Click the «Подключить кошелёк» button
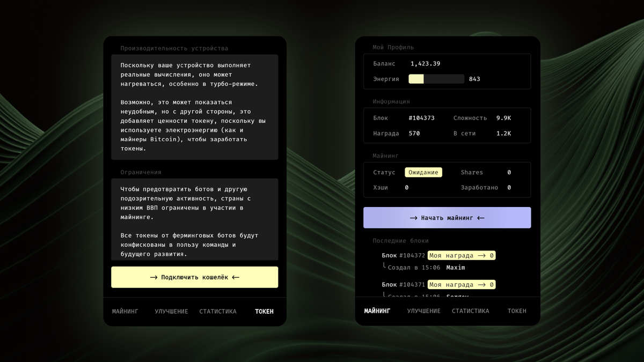The image size is (644, 362). [x=194, y=277]
